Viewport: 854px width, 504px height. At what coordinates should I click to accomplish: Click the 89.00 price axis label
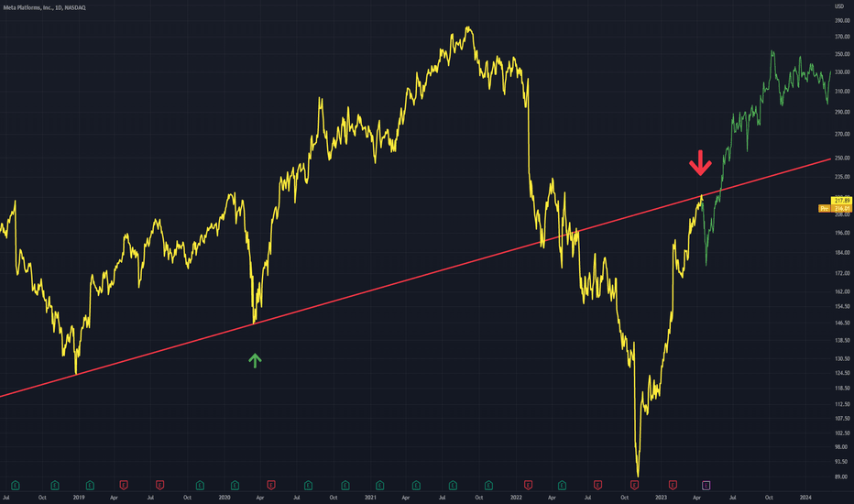tap(842, 477)
